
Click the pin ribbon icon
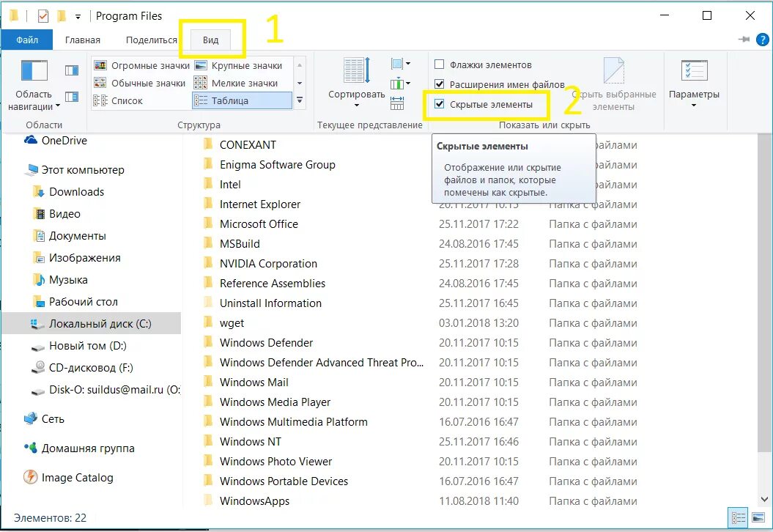744,40
